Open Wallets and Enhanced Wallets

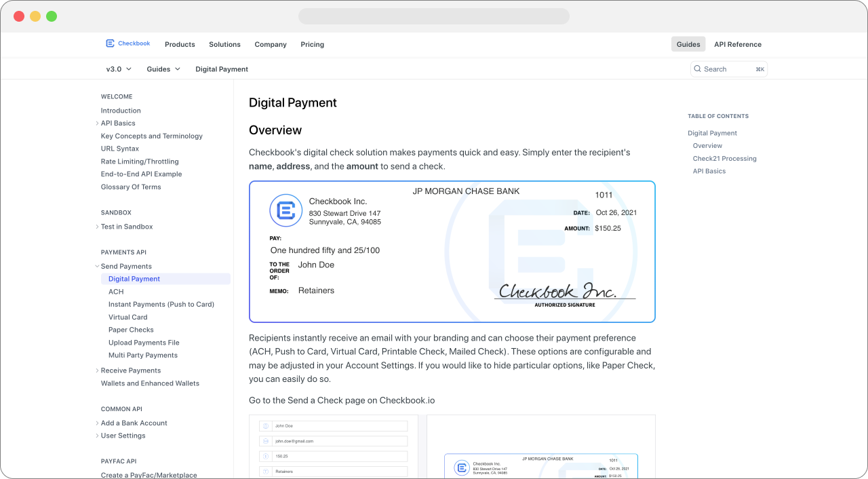point(150,383)
